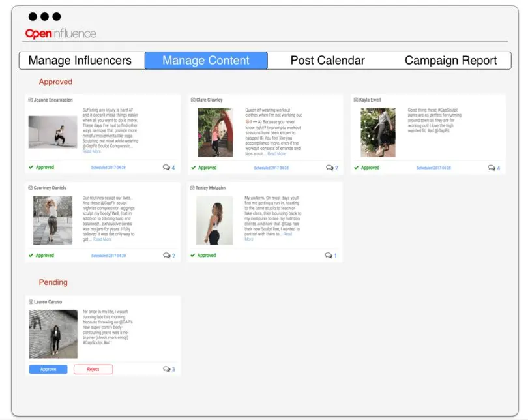The width and height of the screenshot is (528, 420).
Task: Reject Lauren Caruso's pending post
Action: click(93, 369)
